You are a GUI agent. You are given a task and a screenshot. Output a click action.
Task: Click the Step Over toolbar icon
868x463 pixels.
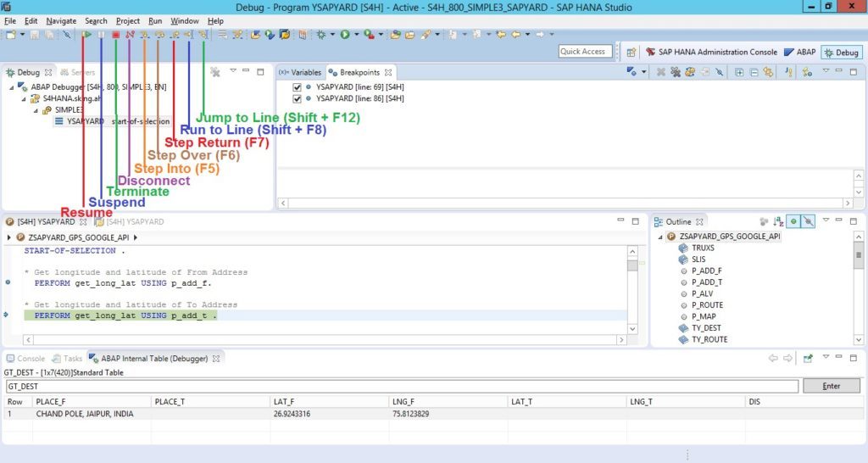[x=159, y=35]
